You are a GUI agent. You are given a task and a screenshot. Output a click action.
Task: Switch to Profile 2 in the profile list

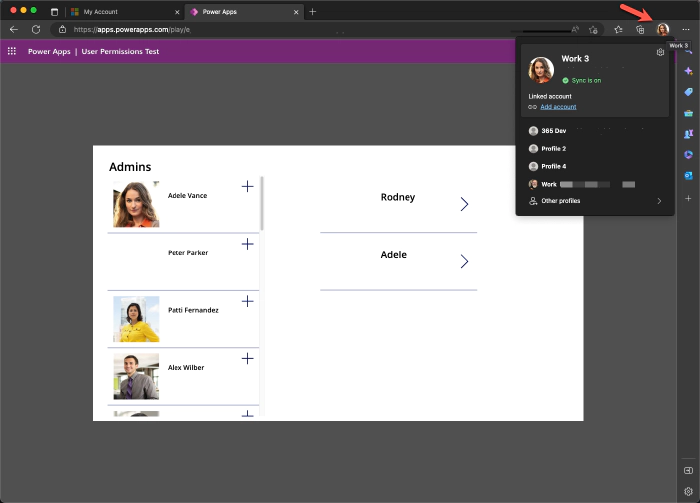point(553,148)
